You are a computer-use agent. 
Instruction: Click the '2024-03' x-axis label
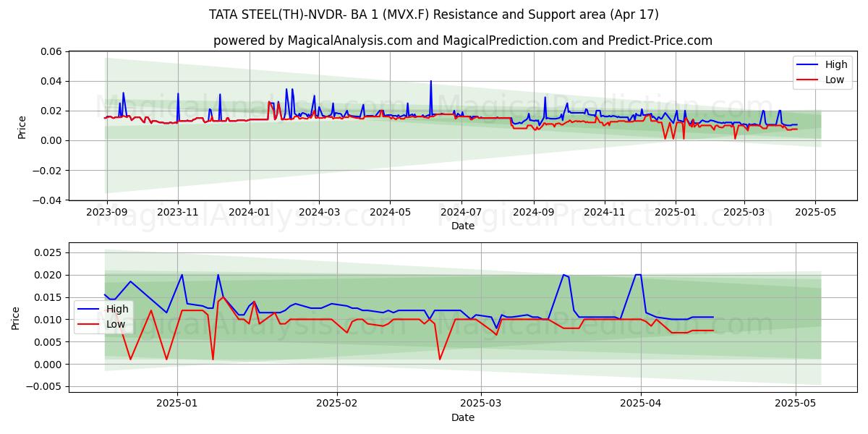pos(319,212)
